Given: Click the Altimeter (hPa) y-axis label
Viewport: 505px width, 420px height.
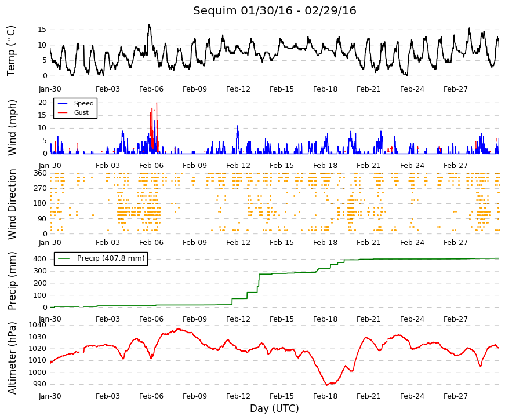Looking at the screenshot, I should (12, 357).
